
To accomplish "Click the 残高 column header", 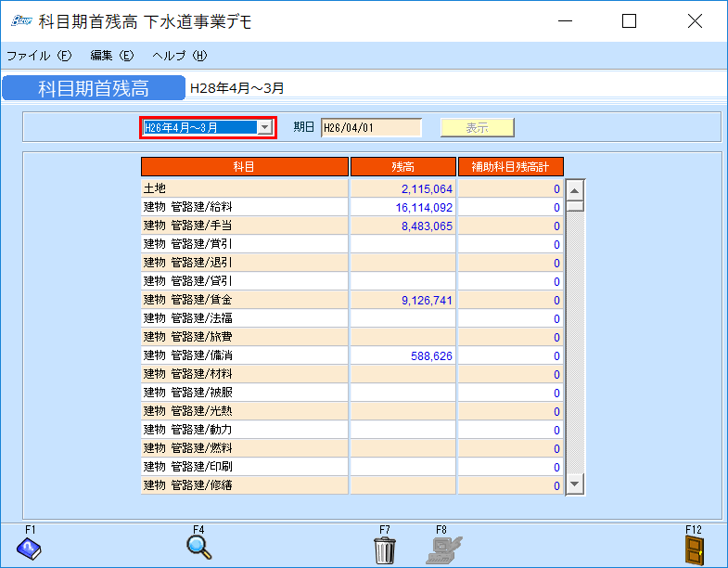I will pos(403,166).
